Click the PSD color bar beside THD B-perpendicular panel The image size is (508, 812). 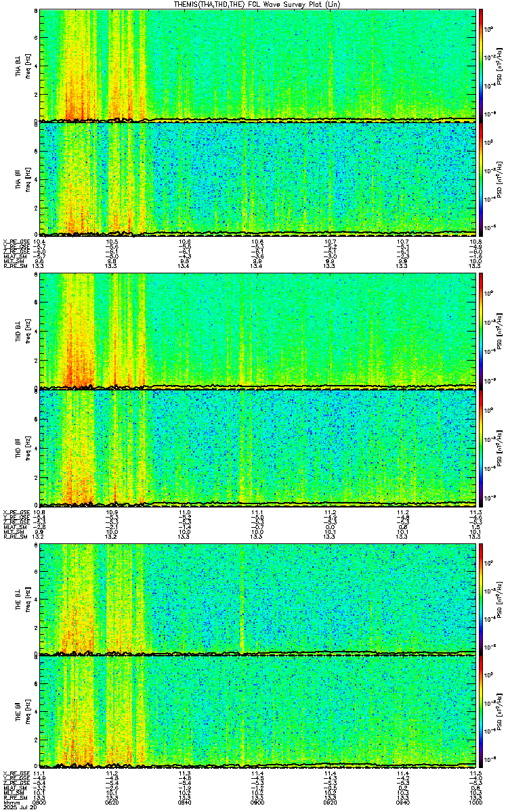pyautogui.click(x=482, y=332)
